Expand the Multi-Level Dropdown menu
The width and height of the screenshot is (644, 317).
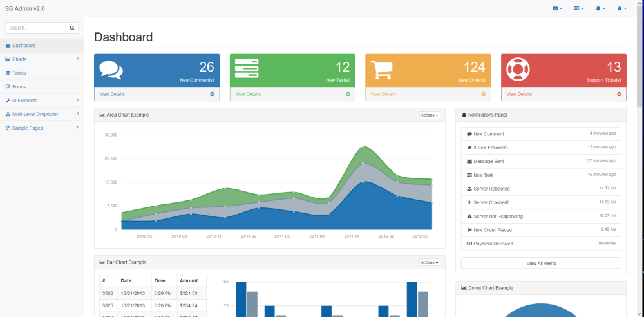42,114
